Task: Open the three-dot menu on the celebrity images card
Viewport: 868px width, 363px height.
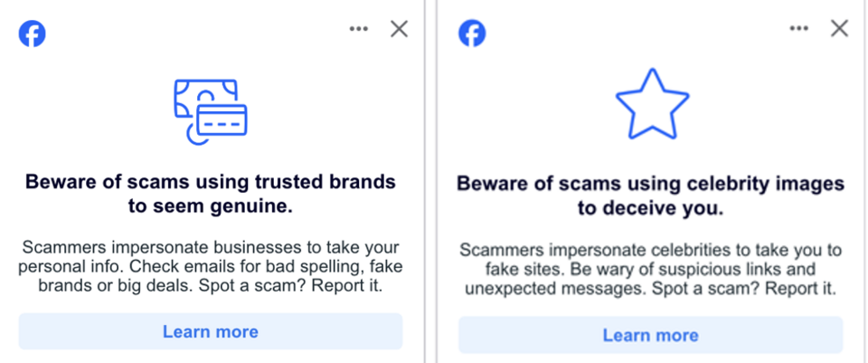Action: pyautogui.click(x=798, y=29)
